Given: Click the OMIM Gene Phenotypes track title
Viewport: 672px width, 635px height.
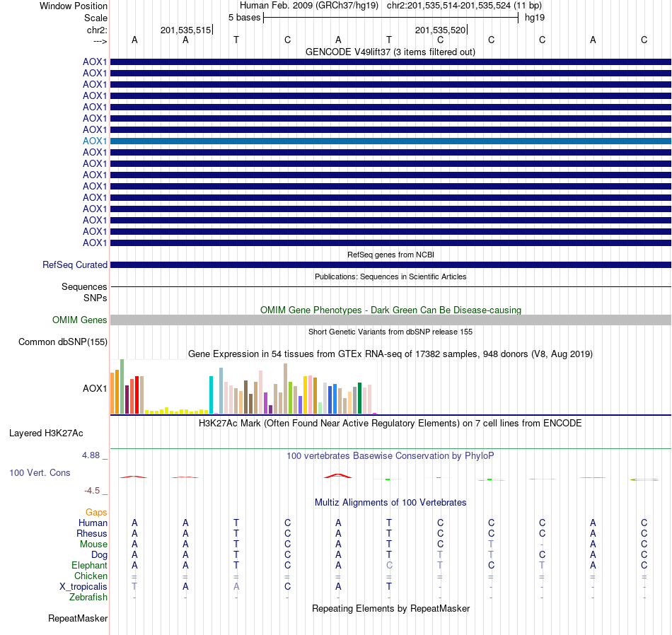Looking at the screenshot, I should click(390, 310).
